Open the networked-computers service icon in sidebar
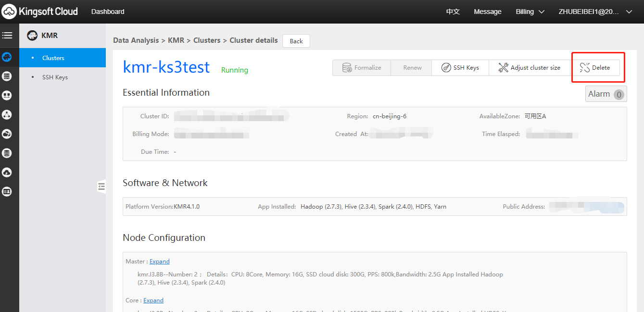 pos(7,96)
